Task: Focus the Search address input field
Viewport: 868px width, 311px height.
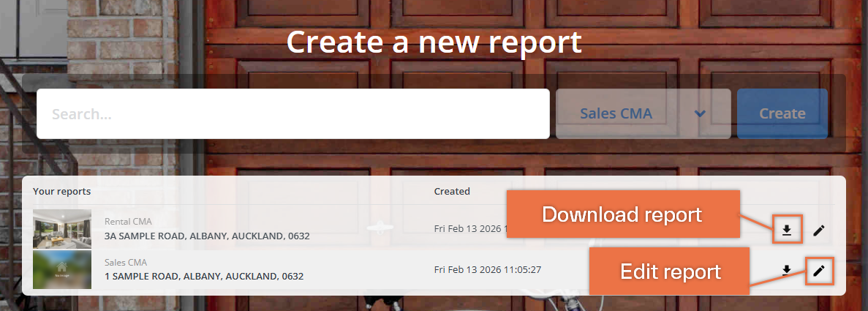Action: pyautogui.click(x=293, y=113)
